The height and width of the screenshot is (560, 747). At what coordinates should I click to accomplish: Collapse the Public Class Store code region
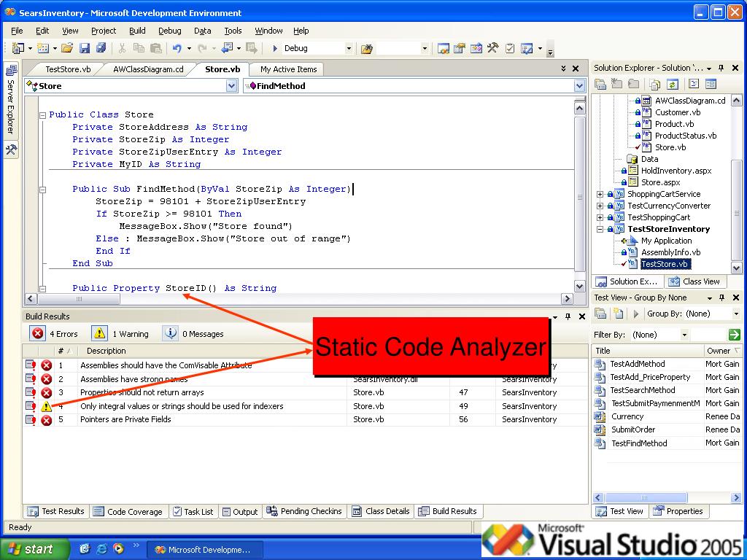(42, 114)
